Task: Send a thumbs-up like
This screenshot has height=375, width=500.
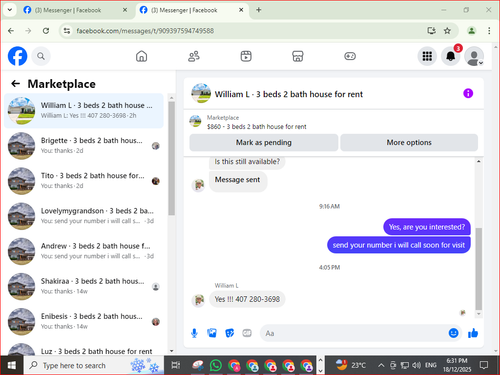Action: (x=473, y=333)
